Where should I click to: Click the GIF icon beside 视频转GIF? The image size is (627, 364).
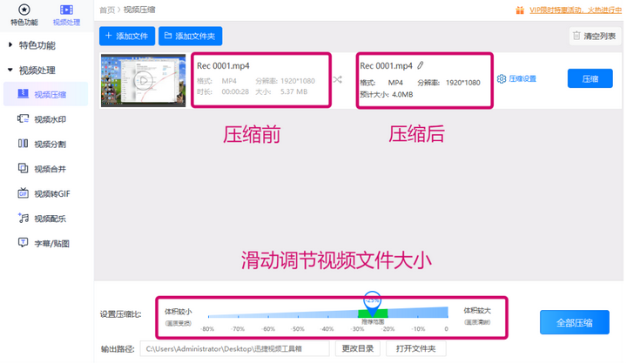point(23,193)
